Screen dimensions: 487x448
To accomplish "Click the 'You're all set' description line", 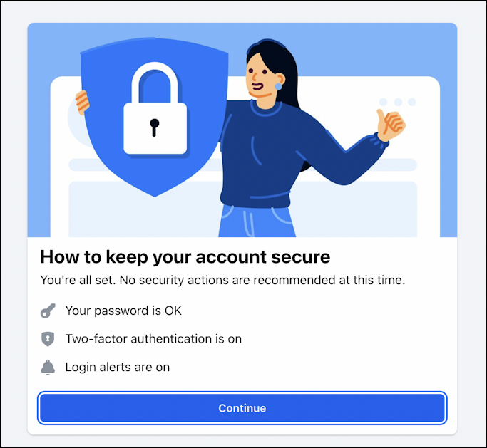I will pyautogui.click(x=222, y=280).
